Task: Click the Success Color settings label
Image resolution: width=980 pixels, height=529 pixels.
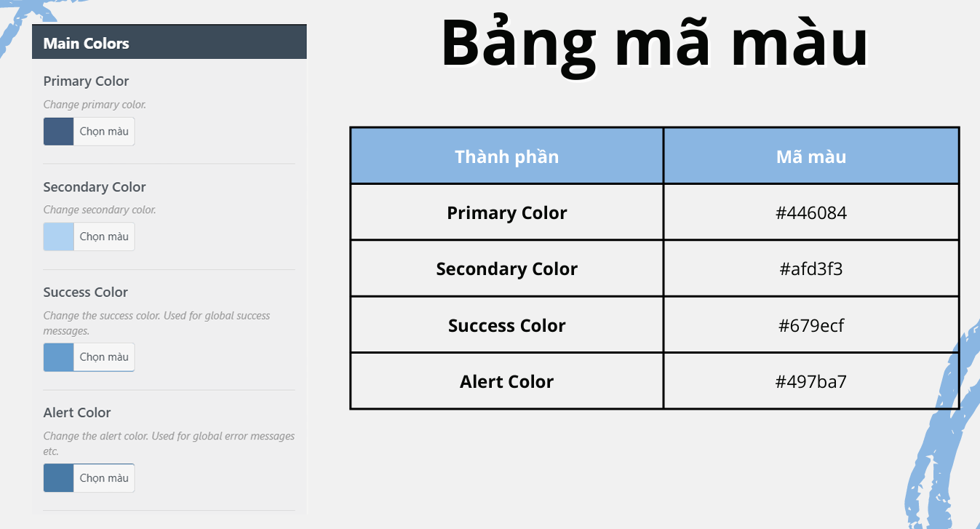Action: (85, 293)
